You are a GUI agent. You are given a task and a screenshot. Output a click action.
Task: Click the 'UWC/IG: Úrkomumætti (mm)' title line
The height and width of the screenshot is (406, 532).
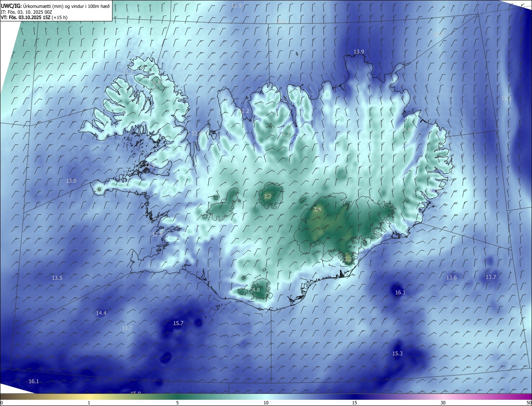pyautogui.click(x=55, y=6)
